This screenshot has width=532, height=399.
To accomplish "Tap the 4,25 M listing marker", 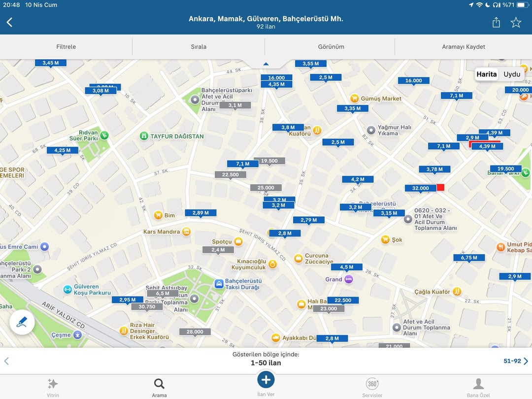I will pyautogui.click(x=63, y=150).
